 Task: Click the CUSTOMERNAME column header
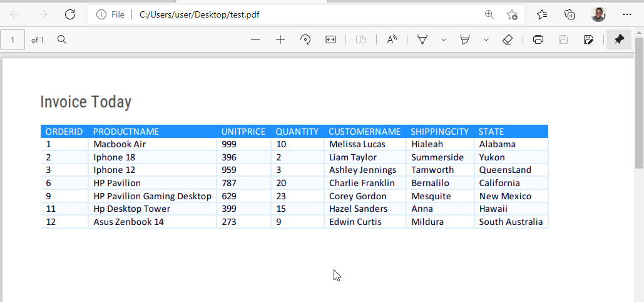(x=364, y=132)
